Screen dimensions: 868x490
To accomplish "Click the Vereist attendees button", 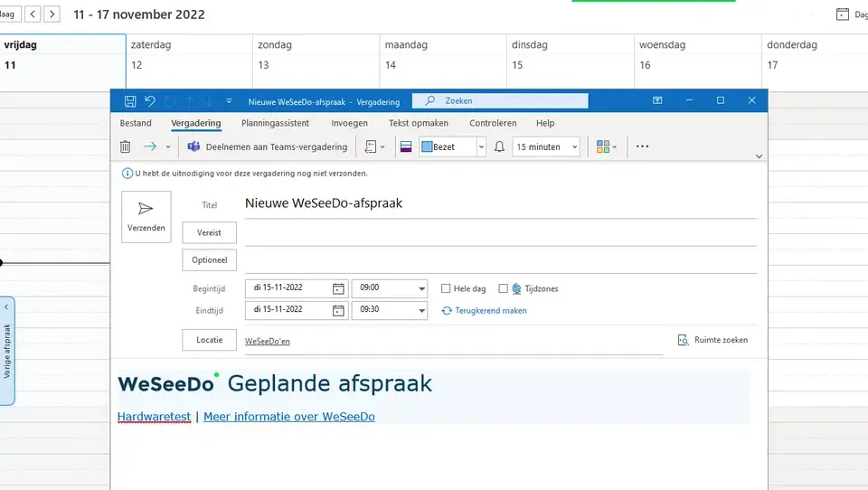I will 209,232.
